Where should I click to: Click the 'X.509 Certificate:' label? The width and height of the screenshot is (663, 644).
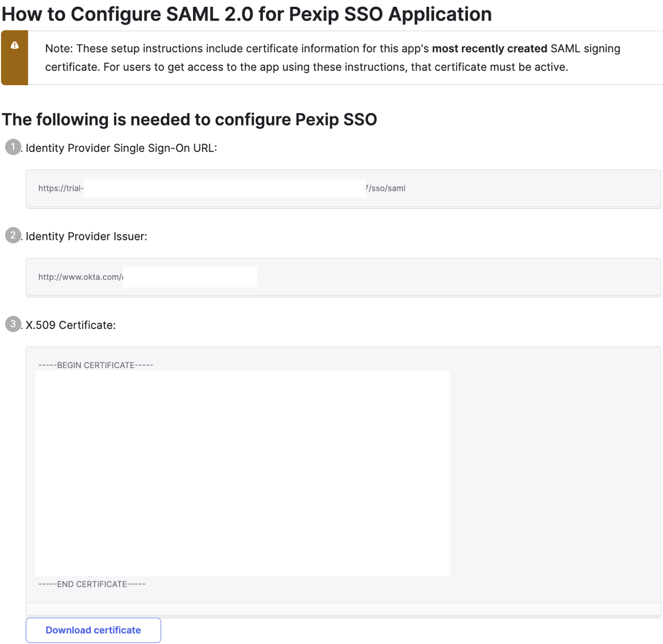[x=71, y=325]
